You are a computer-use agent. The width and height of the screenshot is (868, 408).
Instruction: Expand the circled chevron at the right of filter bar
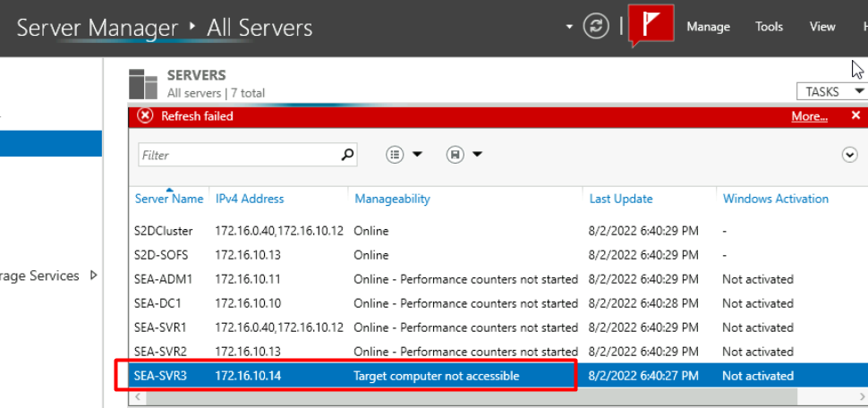click(850, 156)
